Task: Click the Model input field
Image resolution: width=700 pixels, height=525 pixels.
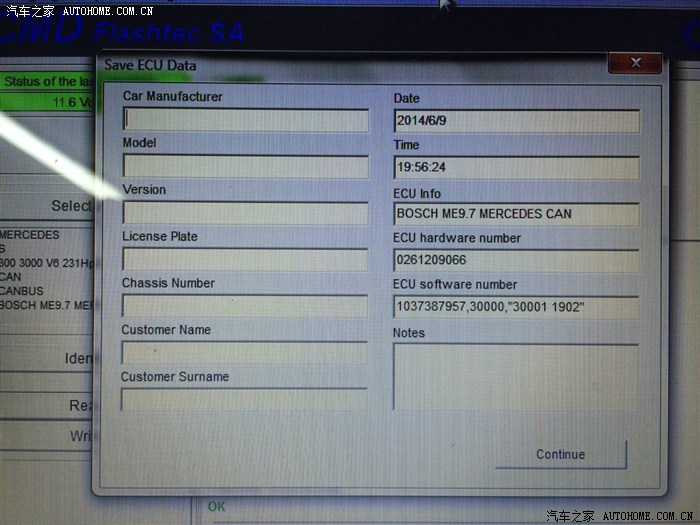Action: [246, 167]
